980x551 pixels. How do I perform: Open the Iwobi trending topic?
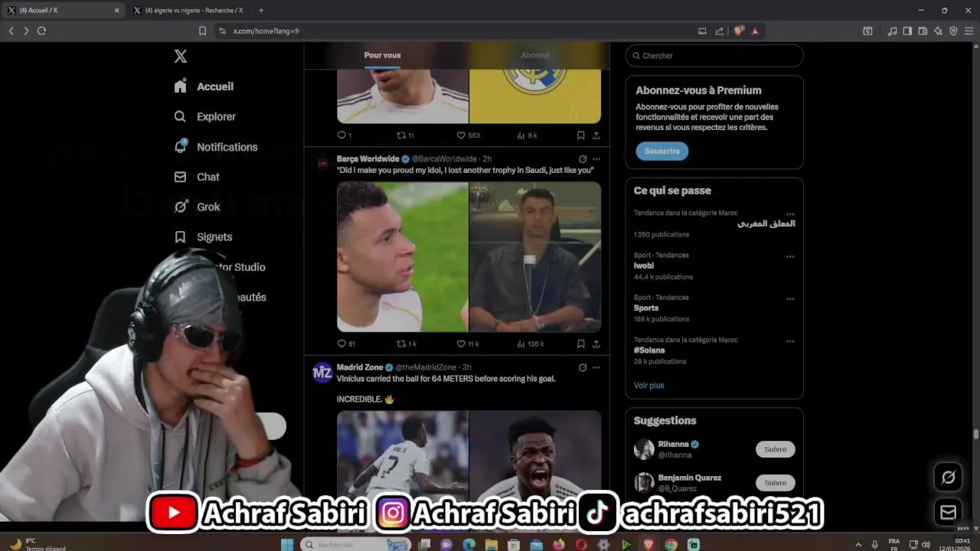pyautogui.click(x=643, y=266)
